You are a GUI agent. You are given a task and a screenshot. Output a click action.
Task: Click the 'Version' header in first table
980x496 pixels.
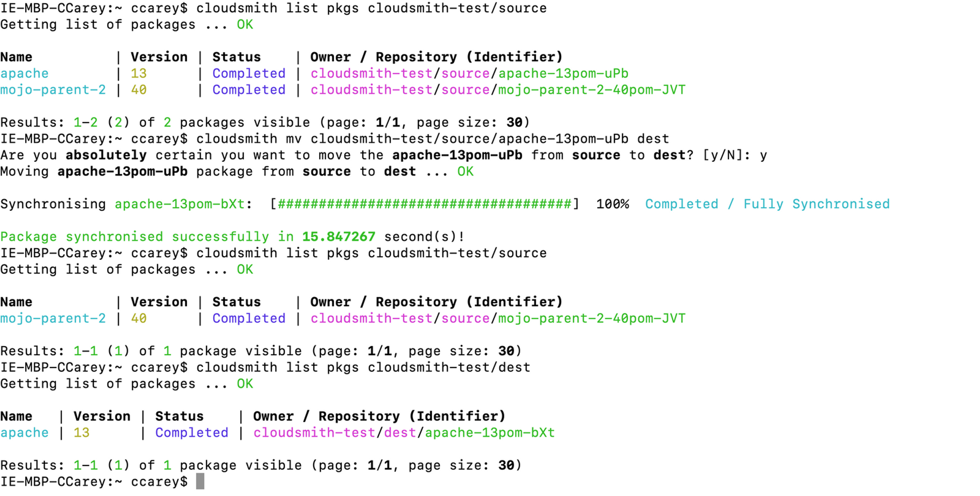(x=159, y=57)
